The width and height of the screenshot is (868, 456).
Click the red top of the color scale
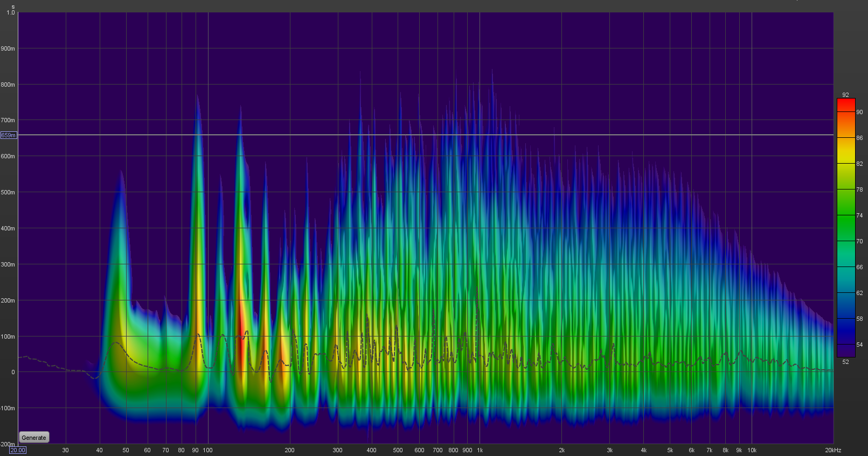tap(845, 102)
